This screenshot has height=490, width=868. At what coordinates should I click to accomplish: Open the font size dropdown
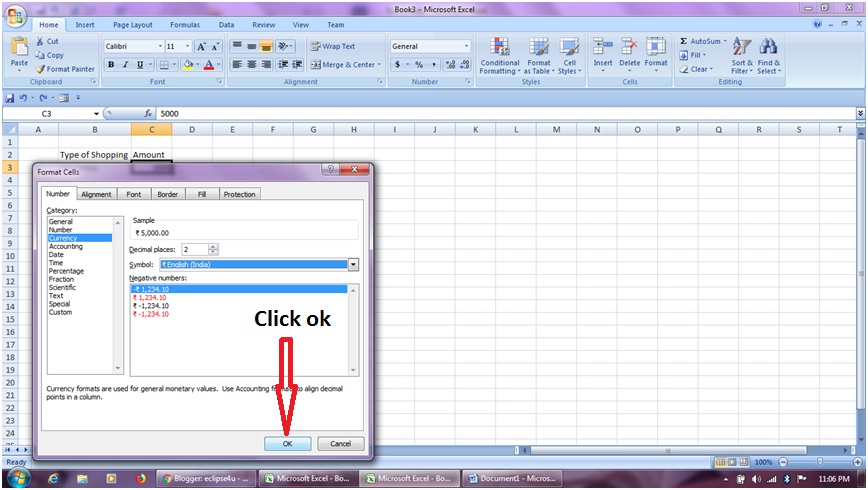click(x=188, y=47)
